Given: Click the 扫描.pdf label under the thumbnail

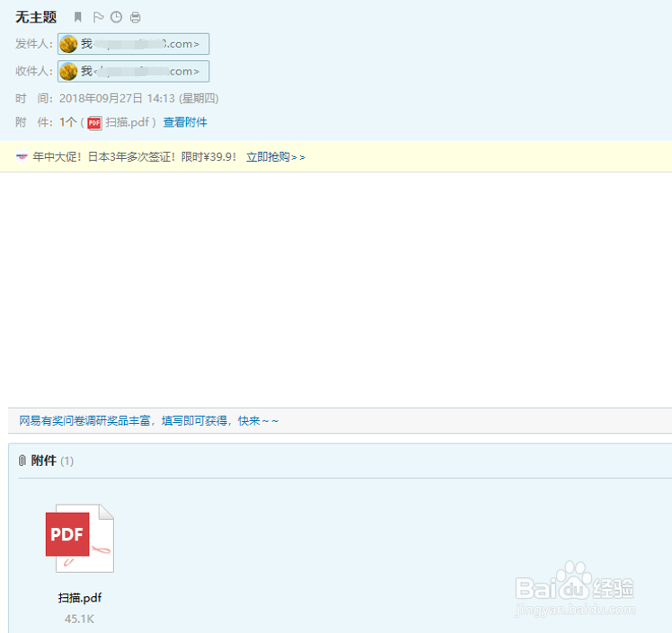Looking at the screenshot, I should (80, 597).
